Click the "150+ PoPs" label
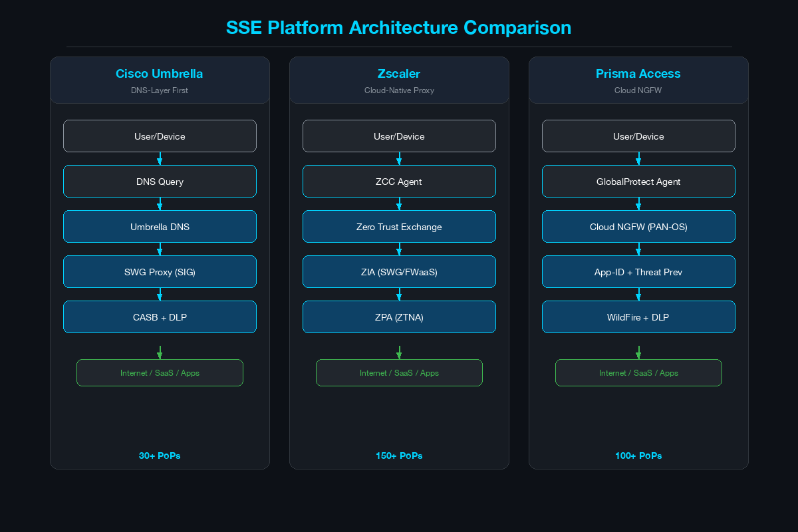Viewport: 798px width, 532px height. coord(399,456)
